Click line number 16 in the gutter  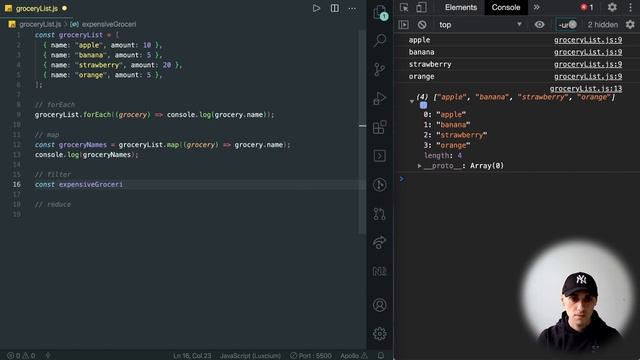[x=16, y=184]
